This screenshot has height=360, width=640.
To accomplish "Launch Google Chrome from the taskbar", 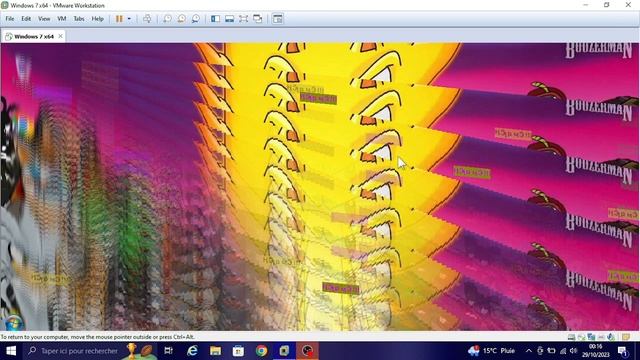I will click(262, 351).
